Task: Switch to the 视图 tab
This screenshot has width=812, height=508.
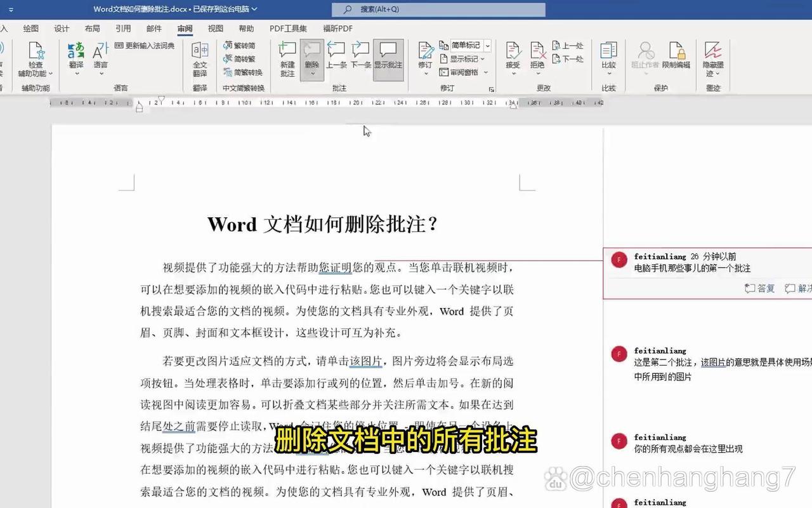Action: pyautogui.click(x=216, y=29)
